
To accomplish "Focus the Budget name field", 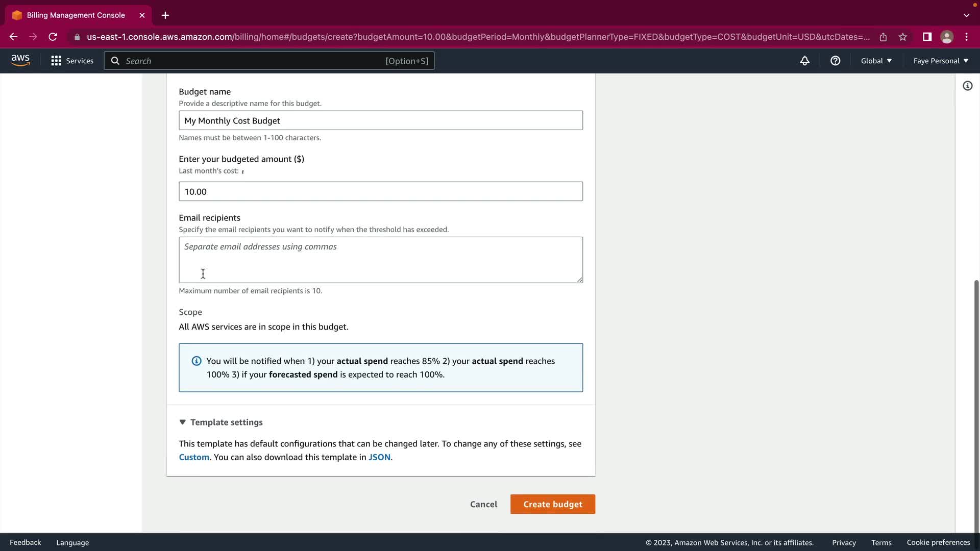I will coord(380,120).
